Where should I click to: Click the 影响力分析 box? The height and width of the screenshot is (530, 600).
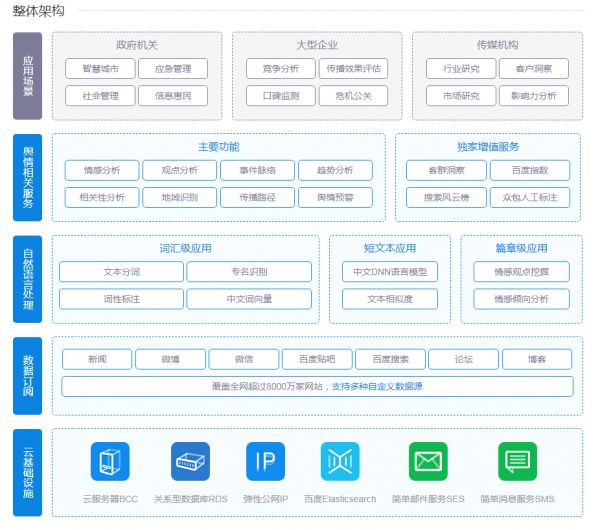tap(533, 96)
